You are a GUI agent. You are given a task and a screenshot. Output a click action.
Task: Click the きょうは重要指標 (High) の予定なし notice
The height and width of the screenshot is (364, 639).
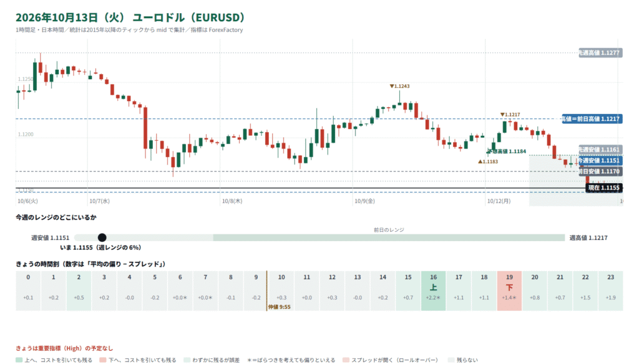[x=64, y=348]
